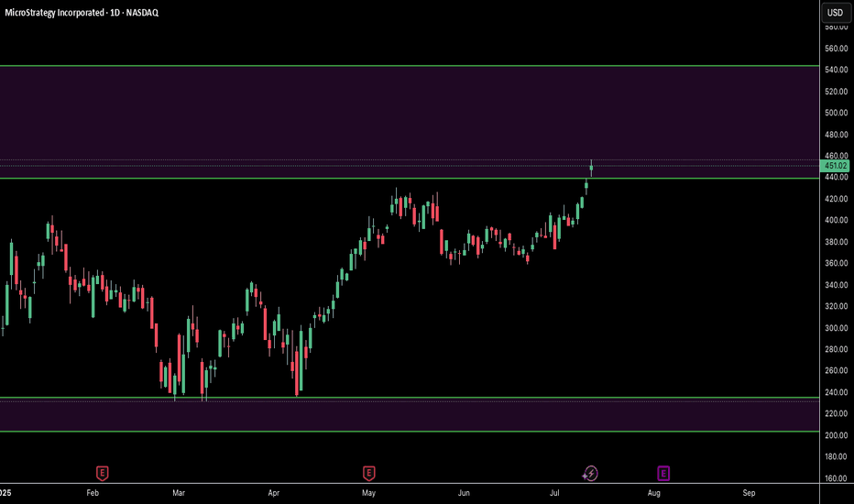This screenshot has width=854, height=504.
Task: Click the May label on time axis
Action: tap(368, 493)
